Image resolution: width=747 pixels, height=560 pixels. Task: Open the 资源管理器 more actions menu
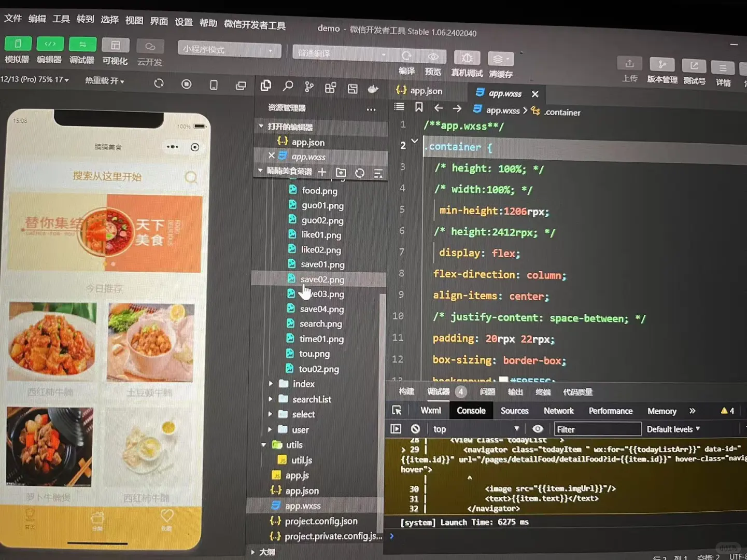(x=371, y=109)
